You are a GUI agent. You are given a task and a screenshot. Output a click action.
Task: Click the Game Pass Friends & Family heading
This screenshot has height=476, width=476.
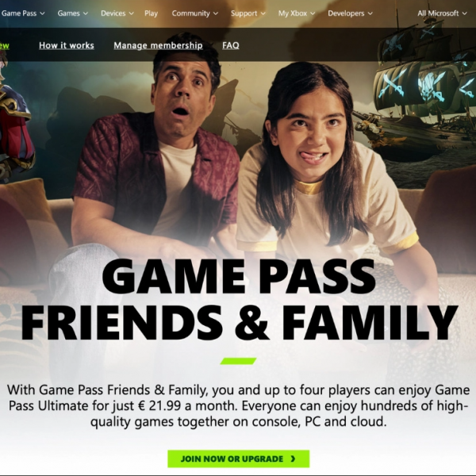239,299
